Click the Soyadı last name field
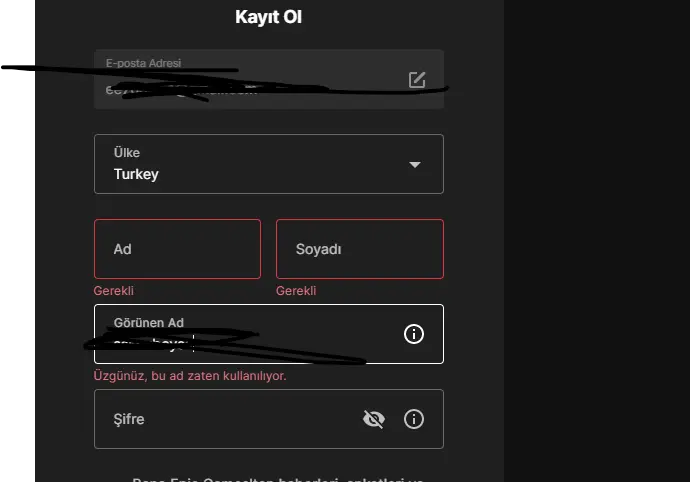The width and height of the screenshot is (690, 482). tap(360, 249)
